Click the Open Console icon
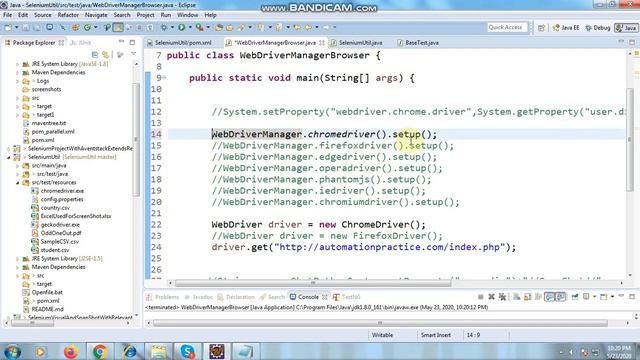640x360 pixels. [603, 297]
